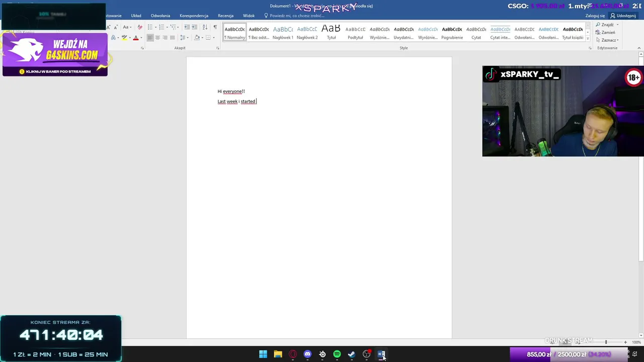
Task: Expand the shading color dropdown arrow
Action: (202, 38)
